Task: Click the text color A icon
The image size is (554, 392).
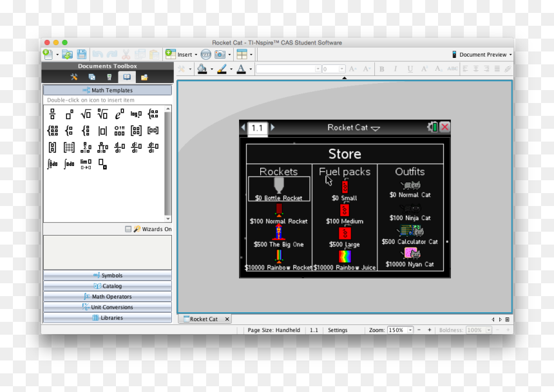Action: [x=242, y=69]
